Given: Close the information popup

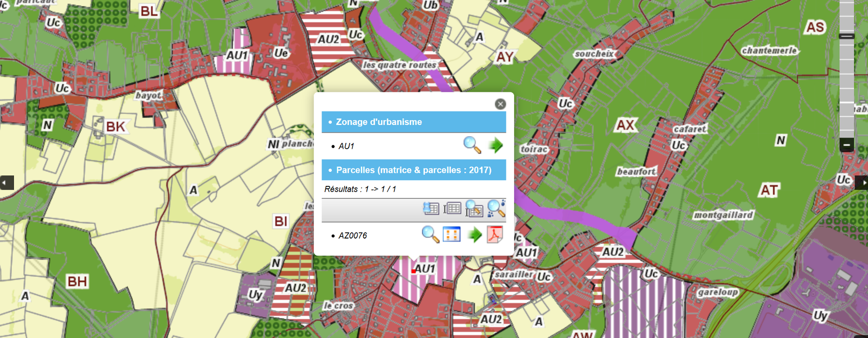Looking at the screenshot, I should coord(500,104).
